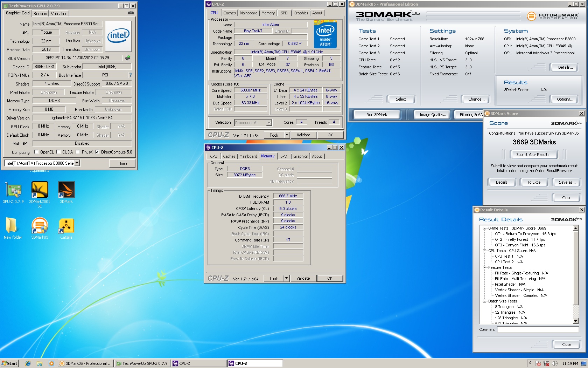
Task: Open the Catzilla desktop shortcut
Action: click(x=66, y=228)
